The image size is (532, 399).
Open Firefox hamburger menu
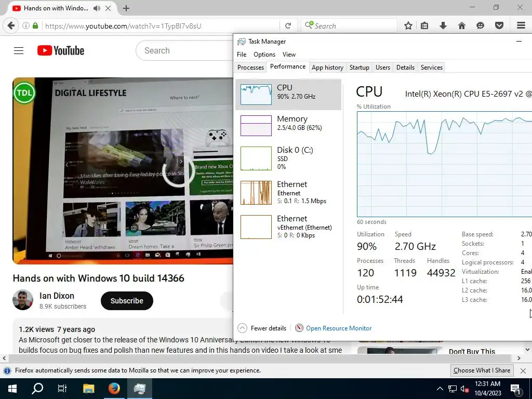tap(521, 25)
